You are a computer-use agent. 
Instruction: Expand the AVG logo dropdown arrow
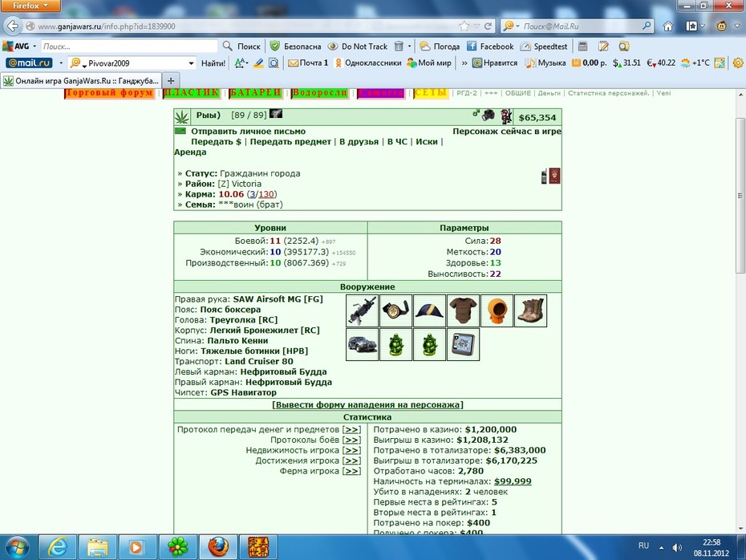click(34, 47)
